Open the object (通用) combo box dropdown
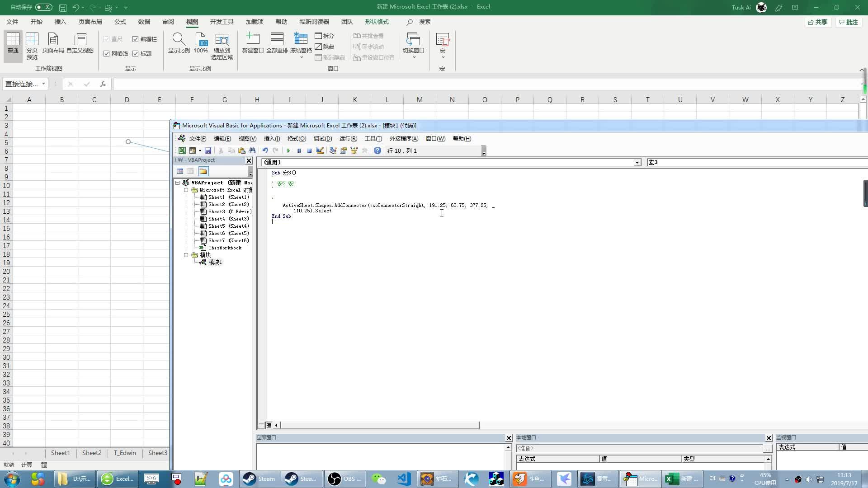This screenshot has width=868, height=488. click(637, 163)
